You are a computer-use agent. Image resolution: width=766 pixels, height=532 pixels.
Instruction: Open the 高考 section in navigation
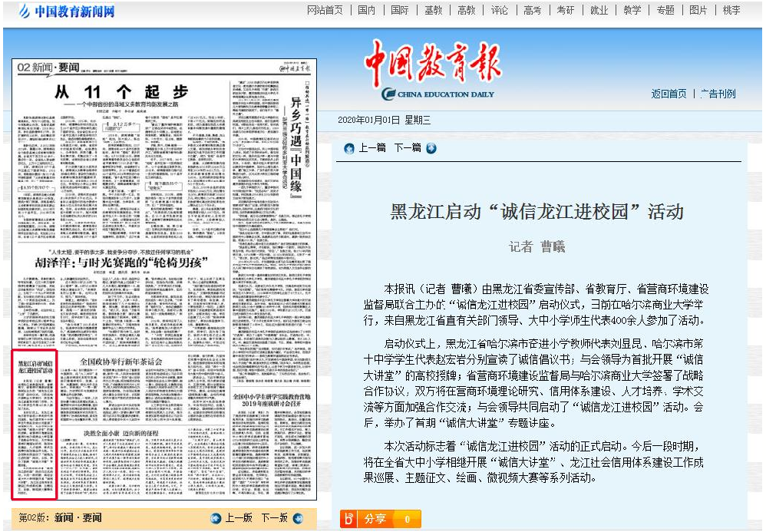tap(532, 10)
